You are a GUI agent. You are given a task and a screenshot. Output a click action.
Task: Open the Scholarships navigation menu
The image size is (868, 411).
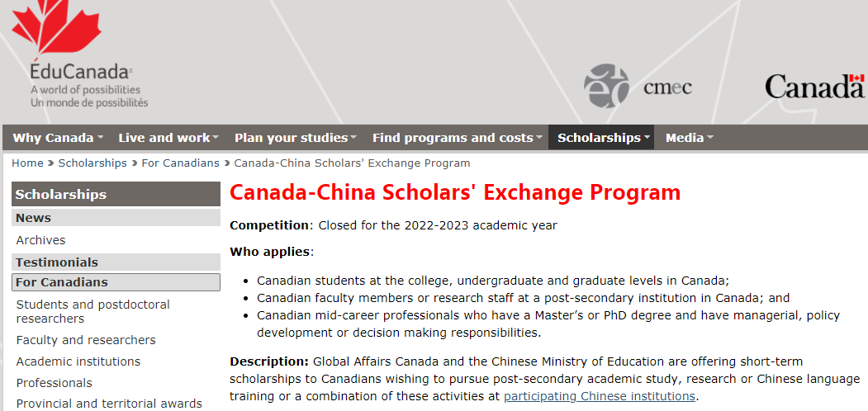[601, 138]
